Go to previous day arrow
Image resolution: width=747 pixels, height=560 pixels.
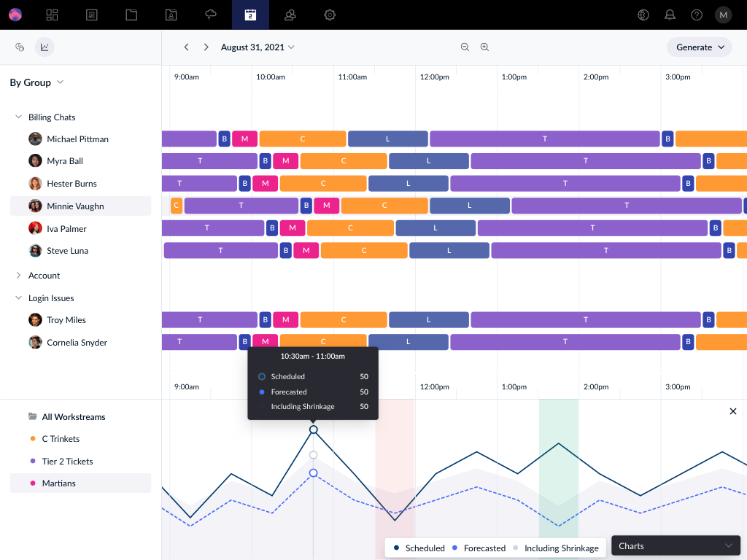[x=186, y=47]
